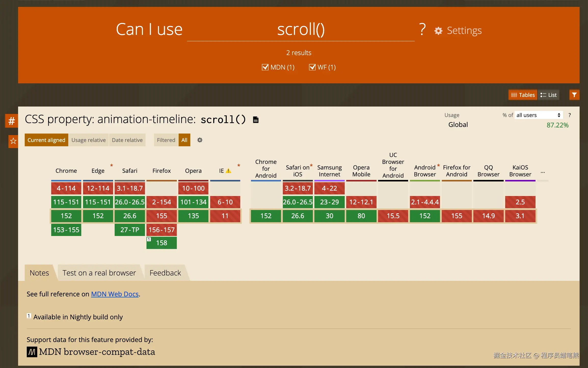Select Date relative view
The width and height of the screenshot is (588, 368).
pos(127,140)
